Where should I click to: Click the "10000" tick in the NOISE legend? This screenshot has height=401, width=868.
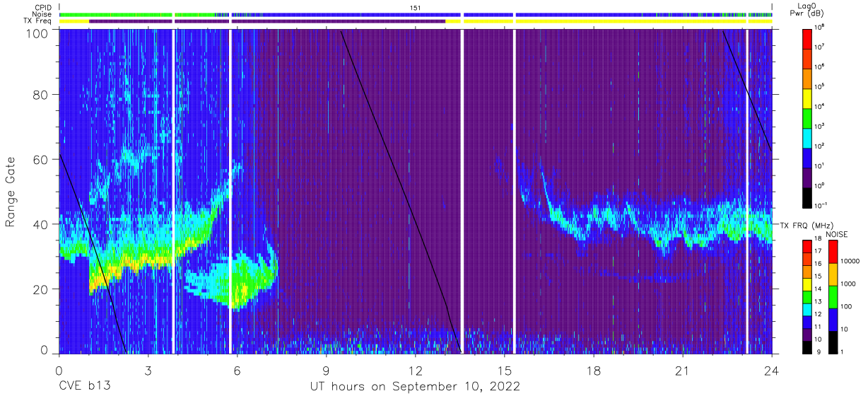click(850, 261)
